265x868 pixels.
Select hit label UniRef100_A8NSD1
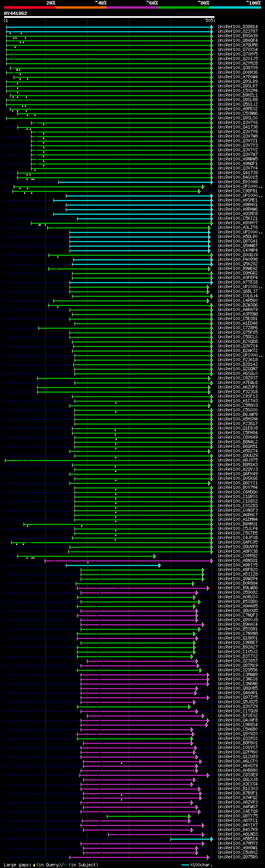click(238, 561)
